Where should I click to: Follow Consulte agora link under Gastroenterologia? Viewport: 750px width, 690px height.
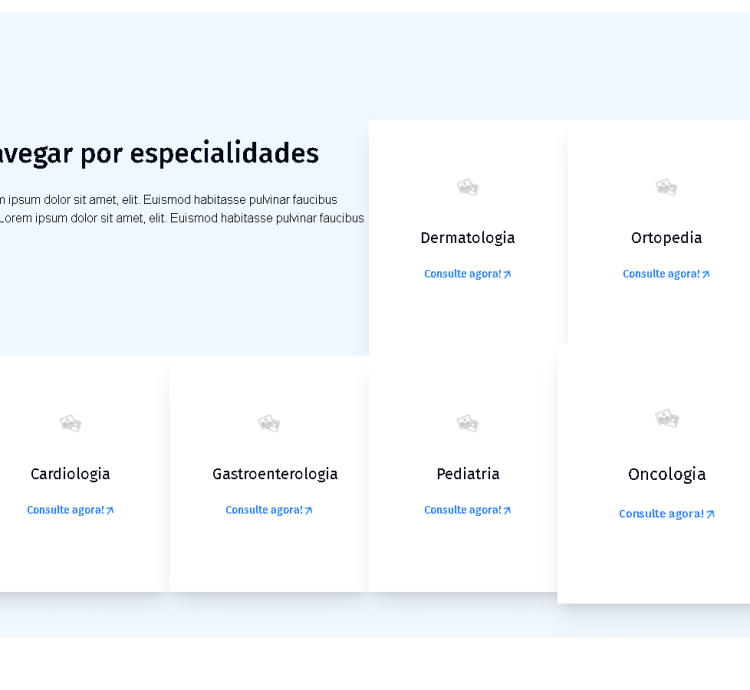coord(269,510)
